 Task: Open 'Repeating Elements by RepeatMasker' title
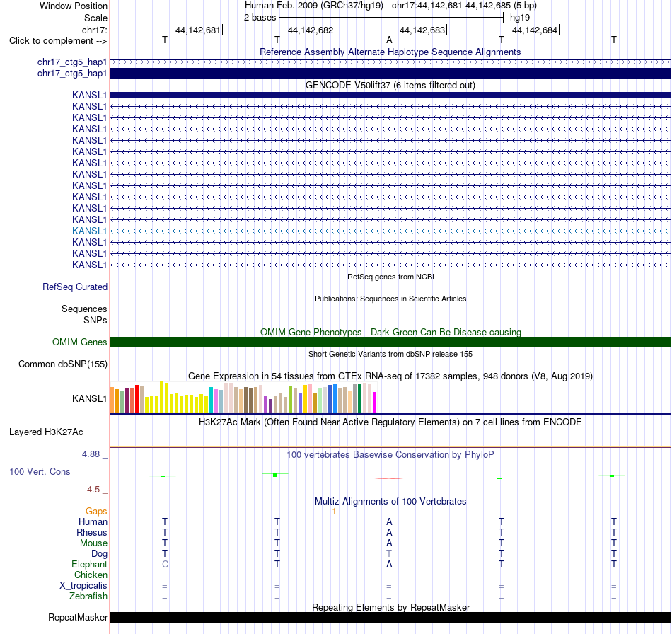tap(390, 607)
